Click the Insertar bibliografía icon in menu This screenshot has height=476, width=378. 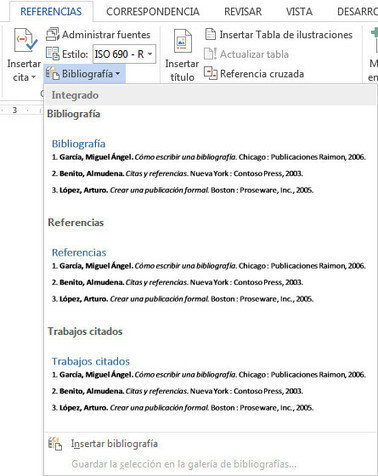point(55,444)
